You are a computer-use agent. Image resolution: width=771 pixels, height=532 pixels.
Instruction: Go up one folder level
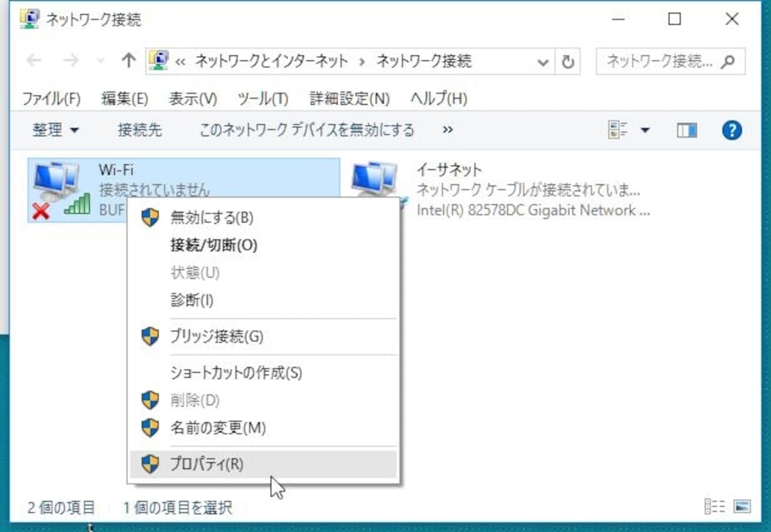[128, 60]
